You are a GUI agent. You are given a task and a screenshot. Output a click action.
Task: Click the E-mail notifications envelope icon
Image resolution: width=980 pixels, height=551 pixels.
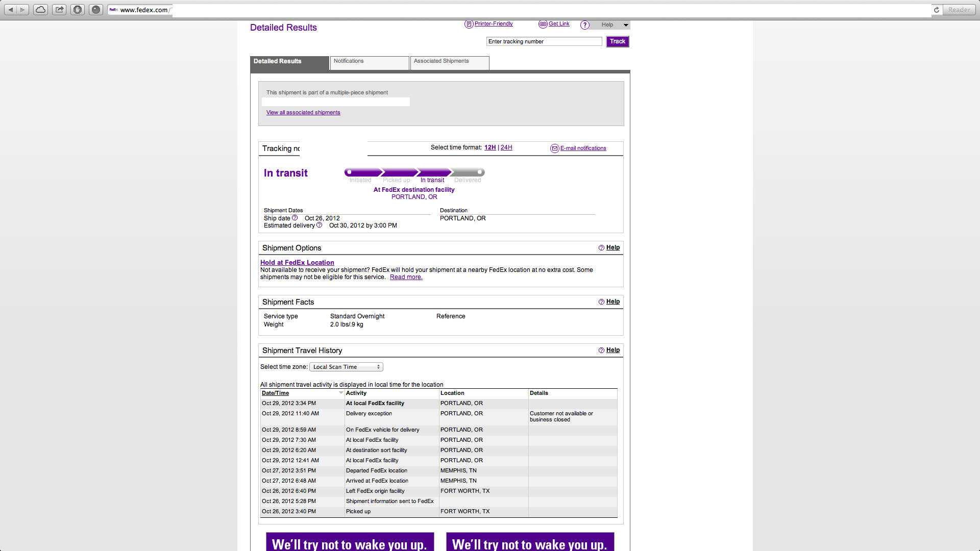tap(554, 148)
